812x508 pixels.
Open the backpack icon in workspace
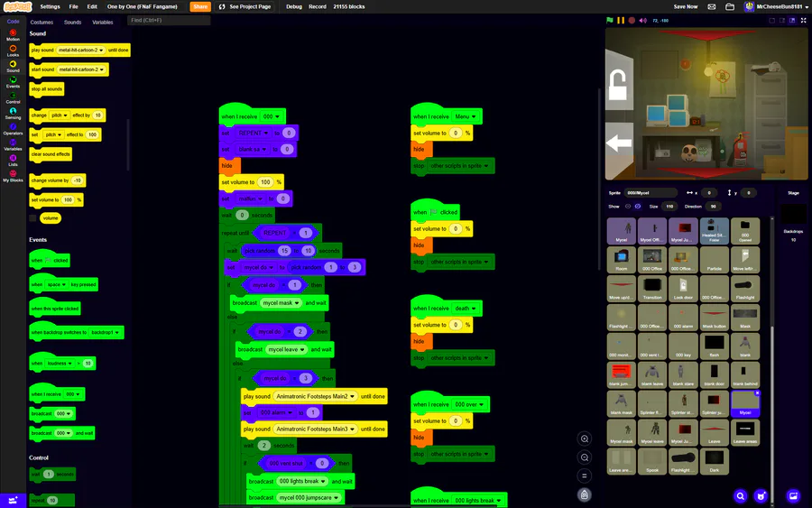click(584, 494)
